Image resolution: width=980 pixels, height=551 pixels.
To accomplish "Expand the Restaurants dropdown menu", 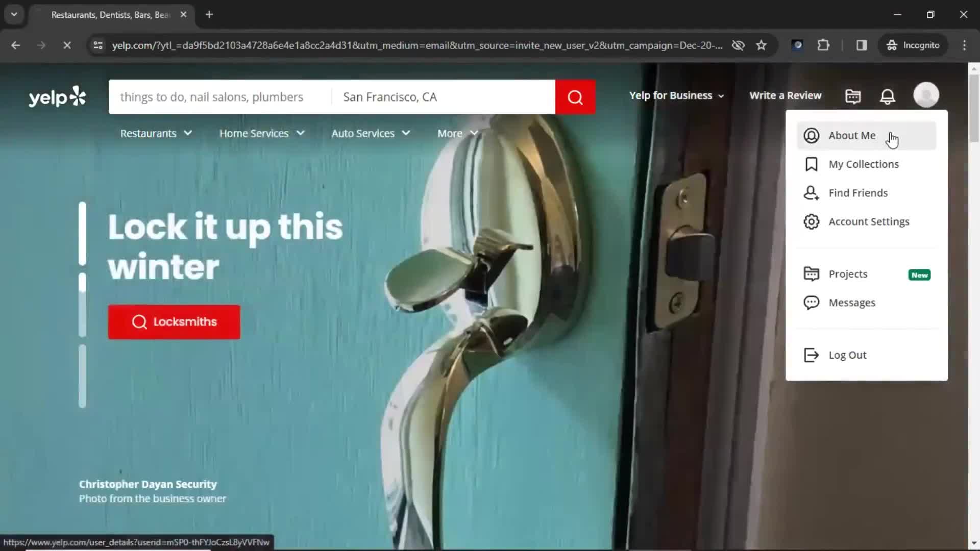I will click(155, 133).
